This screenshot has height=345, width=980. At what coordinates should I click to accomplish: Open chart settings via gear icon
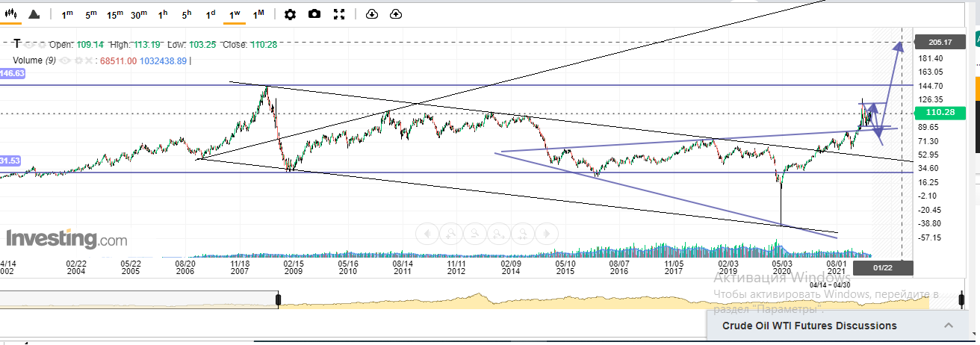click(x=290, y=14)
